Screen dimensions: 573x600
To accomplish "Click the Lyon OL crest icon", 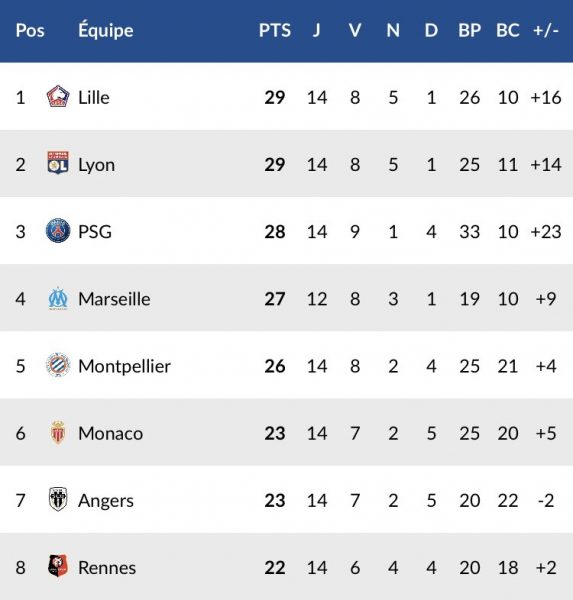I will 58,163.
